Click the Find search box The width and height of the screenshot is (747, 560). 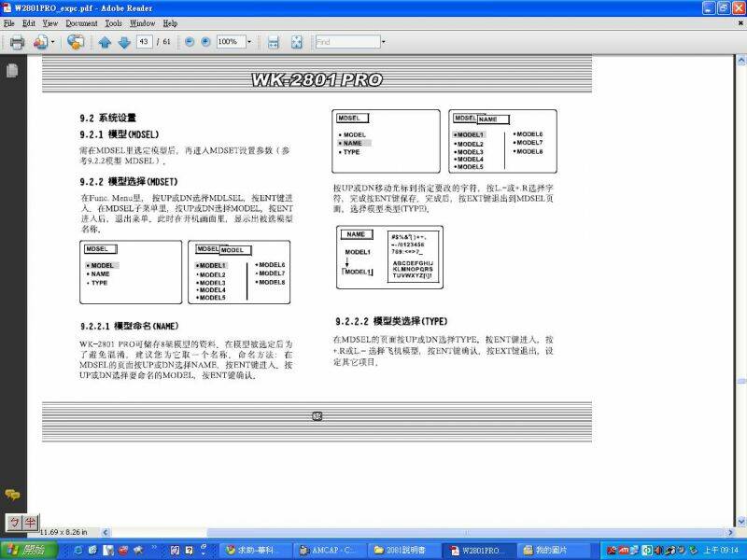pyautogui.click(x=347, y=42)
